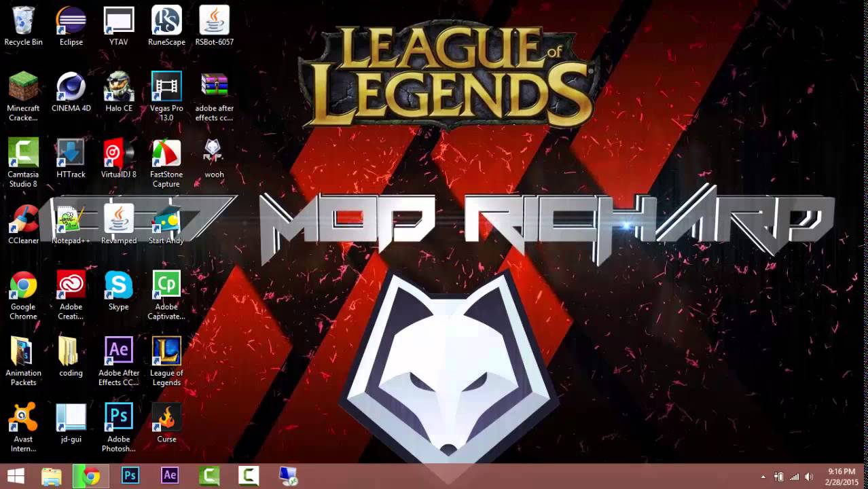Select the Camtasia Studio 8 desktop icon
Image resolution: width=868 pixels, height=489 pixels.
[23, 163]
